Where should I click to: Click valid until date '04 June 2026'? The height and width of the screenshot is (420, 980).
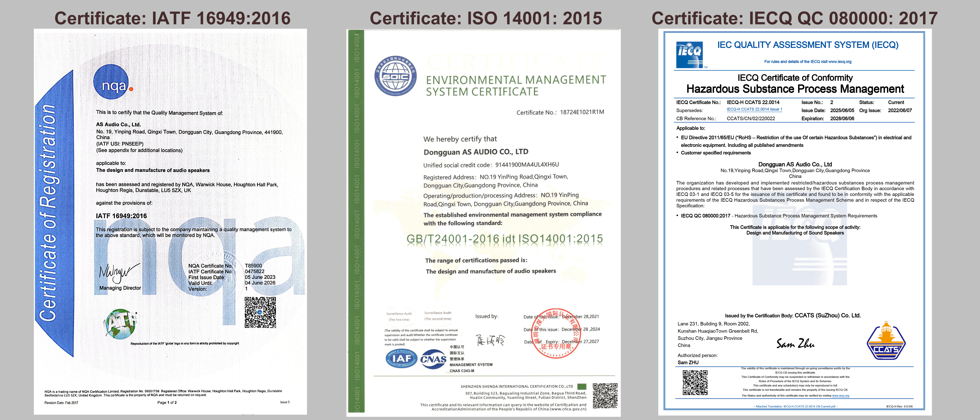(x=260, y=283)
